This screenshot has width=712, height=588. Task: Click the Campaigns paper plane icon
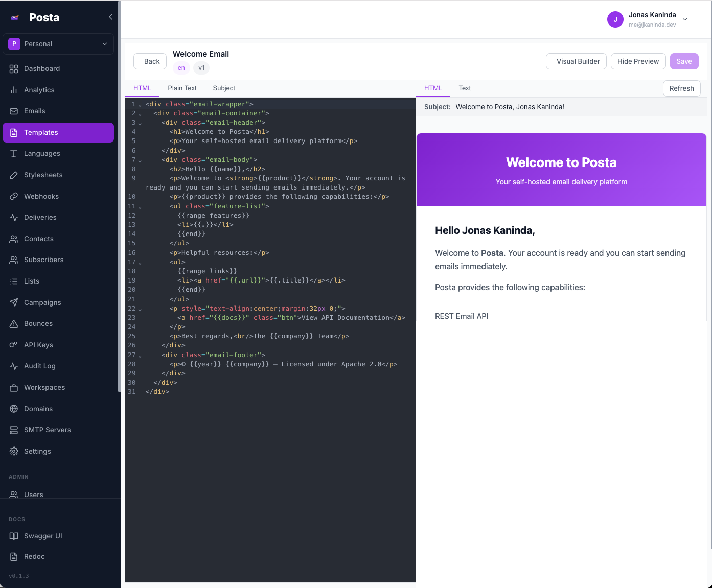click(x=14, y=302)
